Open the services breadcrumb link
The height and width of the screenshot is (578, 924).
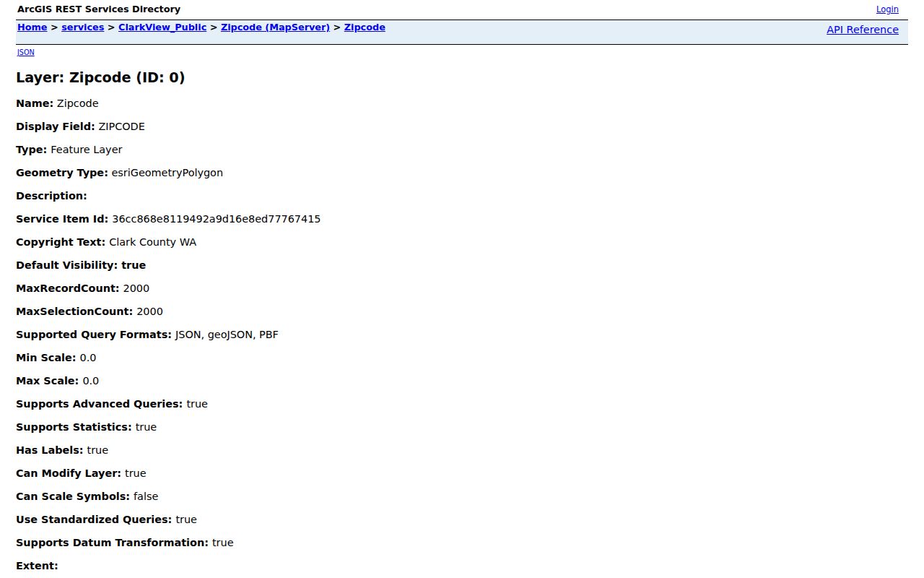(83, 27)
